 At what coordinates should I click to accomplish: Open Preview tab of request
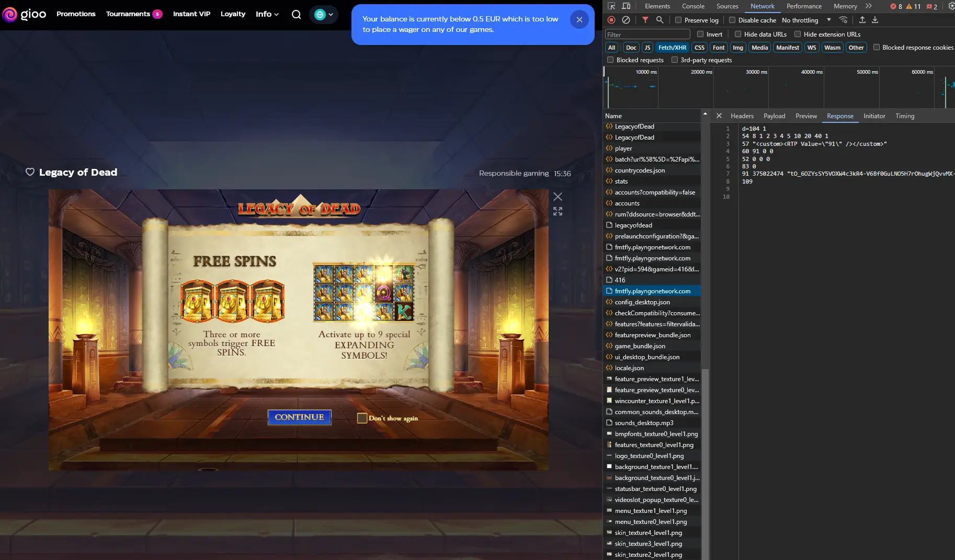tap(806, 116)
